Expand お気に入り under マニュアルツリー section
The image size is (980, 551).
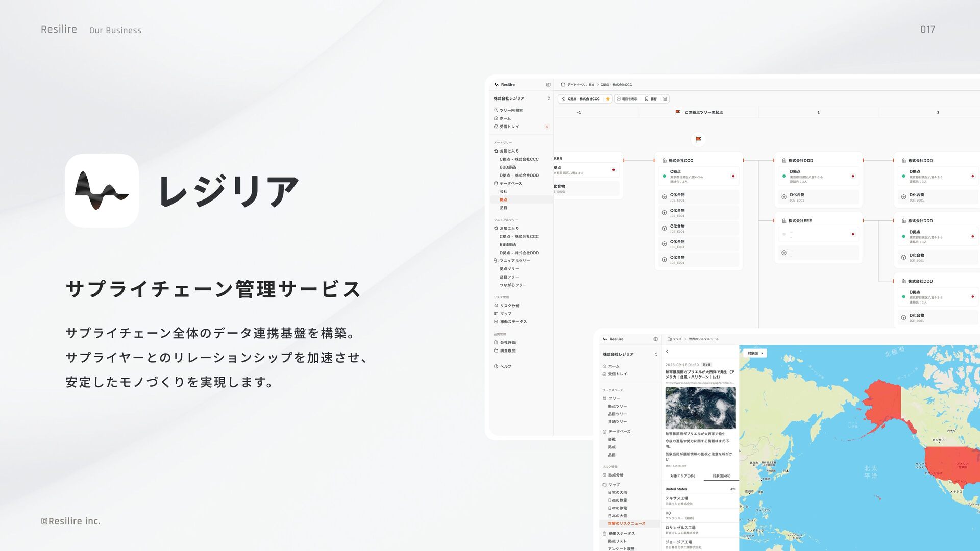[506, 229]
